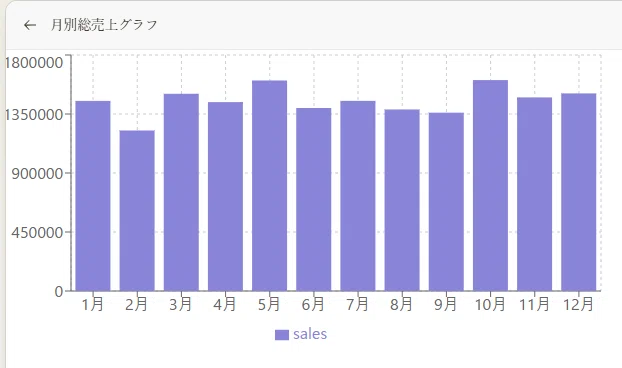Select the 5月 sales bar

[269, 186]
